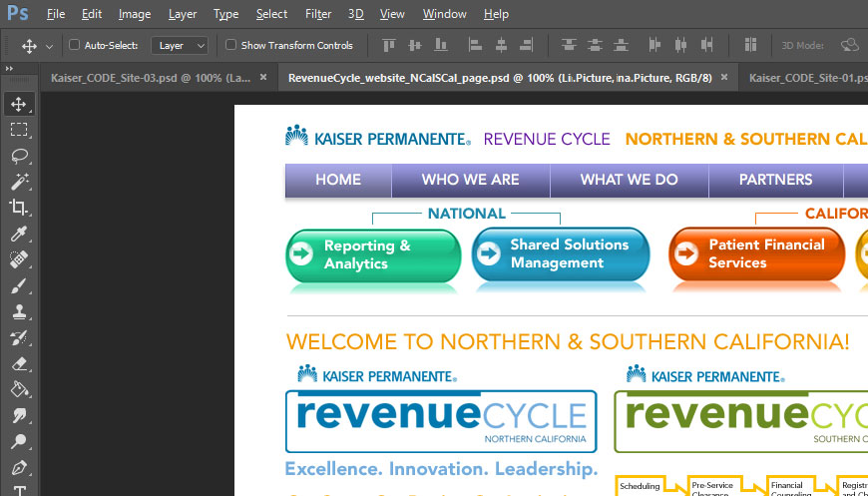
Task: Select the Rectangular Marquee tool
Action: (19, 130)
